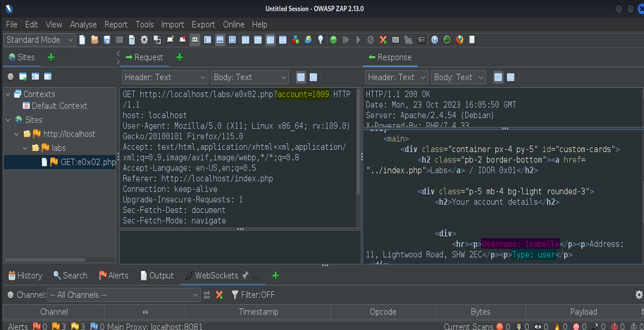Switch to the Search tab
Image resolution: width=644 pixels, height=330 pixels.
pos(70,276)
